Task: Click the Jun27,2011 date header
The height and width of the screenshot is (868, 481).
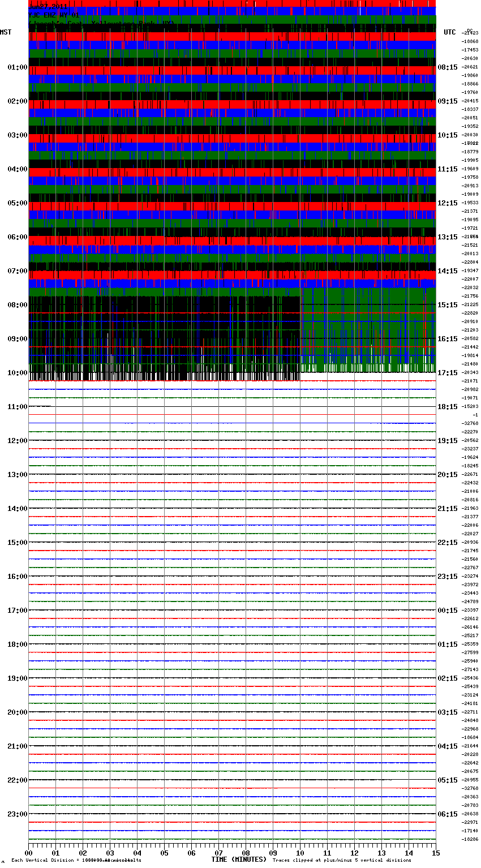Action: (x=48, y=6)
